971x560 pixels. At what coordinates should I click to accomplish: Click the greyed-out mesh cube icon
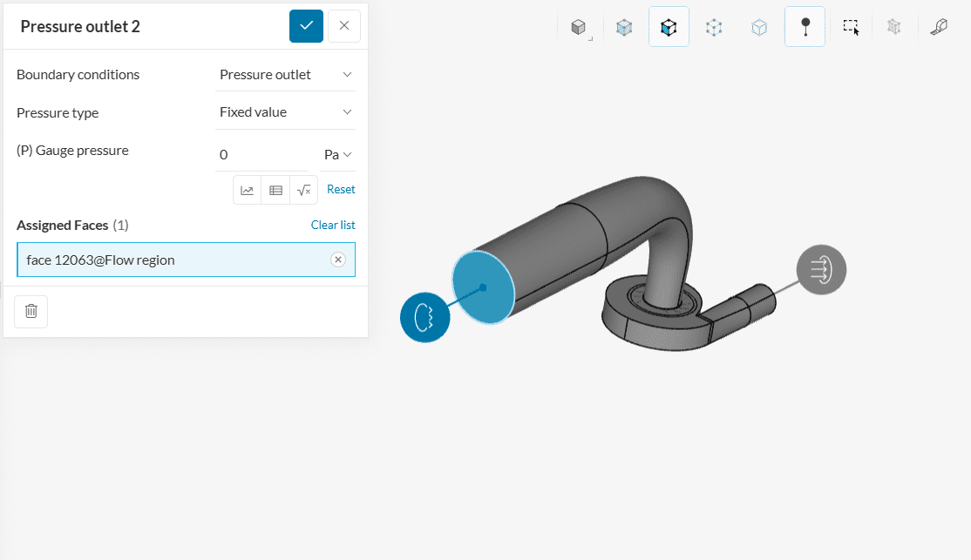(893, 28)
